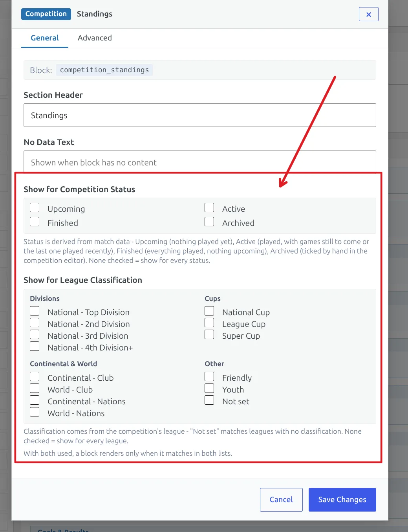Switch to the Advanced tab
The height and width of the screenshot is (532, 408).
pyautogui.click(x=95, y=38)
